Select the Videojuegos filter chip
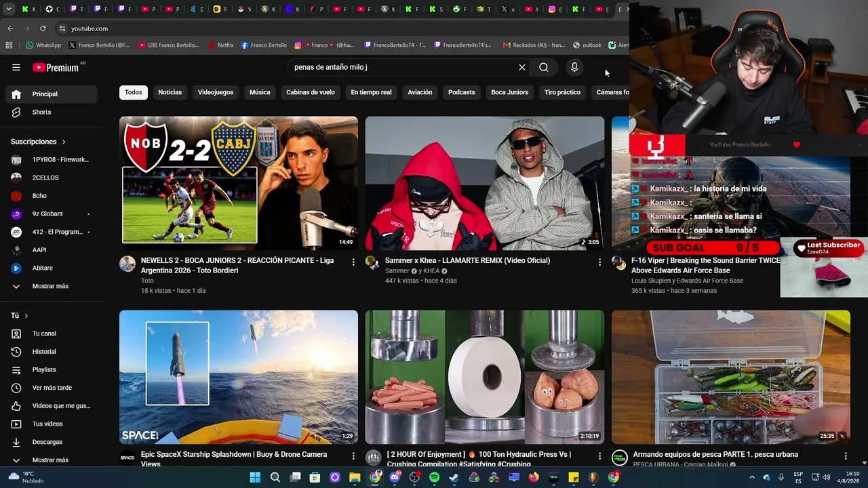The image size is (868, 488). [216, 92]
